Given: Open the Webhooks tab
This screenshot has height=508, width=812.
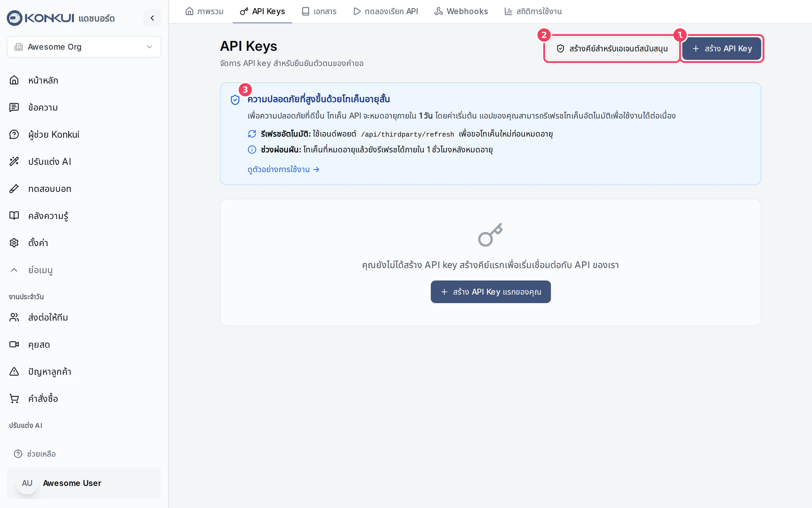Looking at the screenshot, I should 461,12.
